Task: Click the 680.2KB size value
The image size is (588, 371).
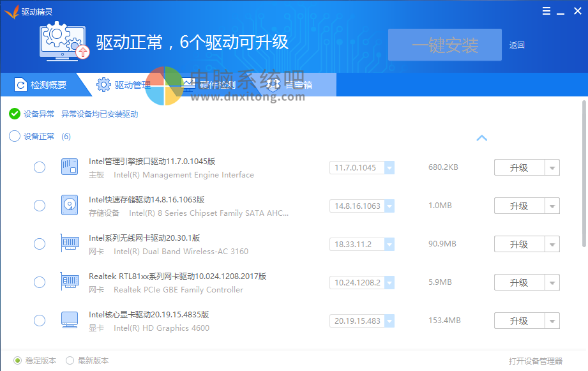Action: click(443, 167)
